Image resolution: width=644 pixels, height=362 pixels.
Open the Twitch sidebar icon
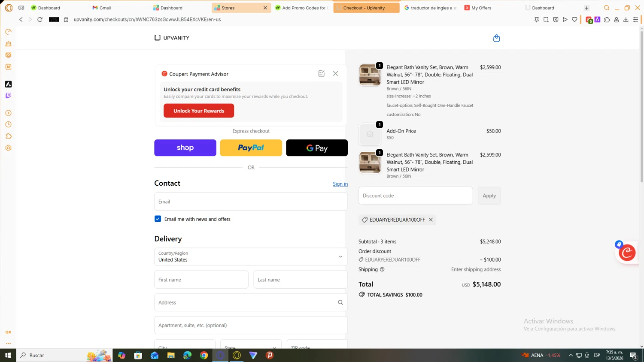pos(8,96)
